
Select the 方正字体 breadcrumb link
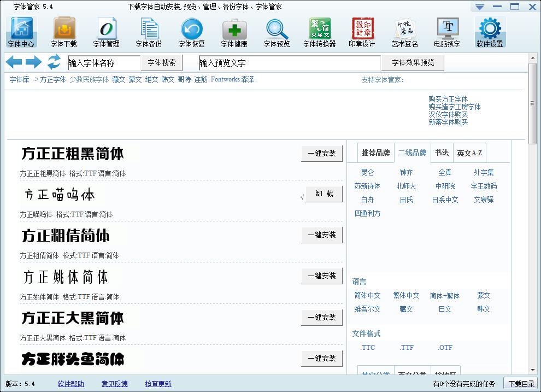coord(53,79)
